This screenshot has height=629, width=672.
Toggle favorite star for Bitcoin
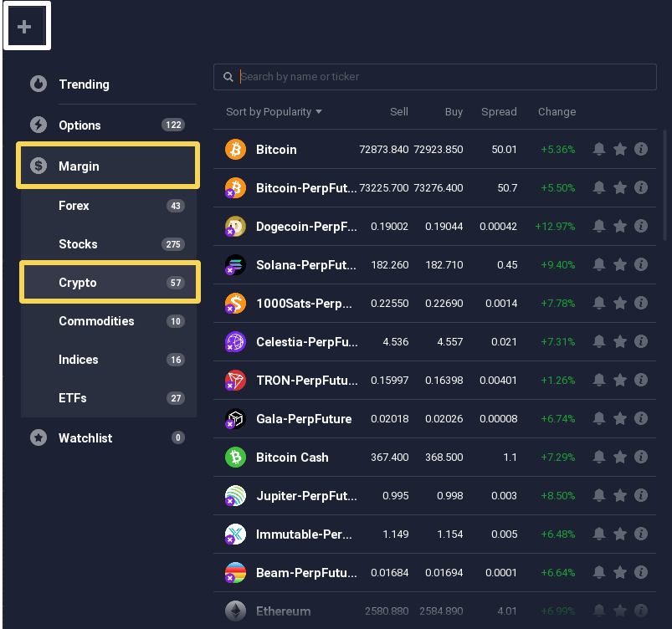coord(620,150)
